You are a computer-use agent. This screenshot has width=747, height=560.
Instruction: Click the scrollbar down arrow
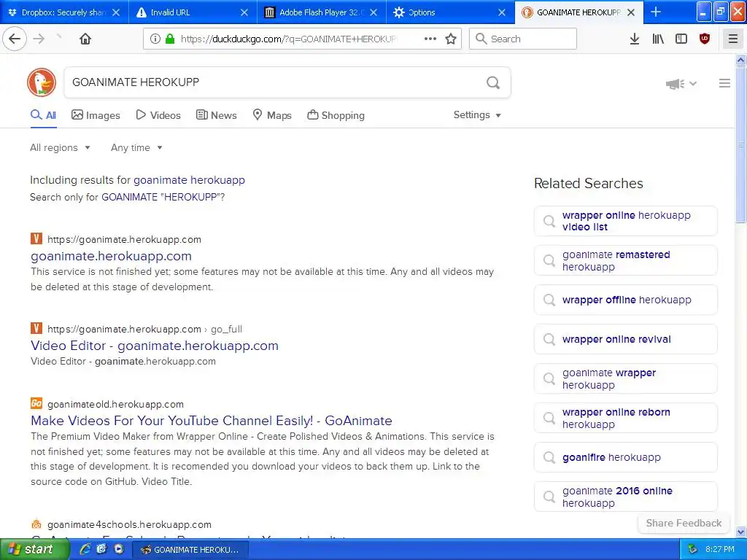coord(741,532)
